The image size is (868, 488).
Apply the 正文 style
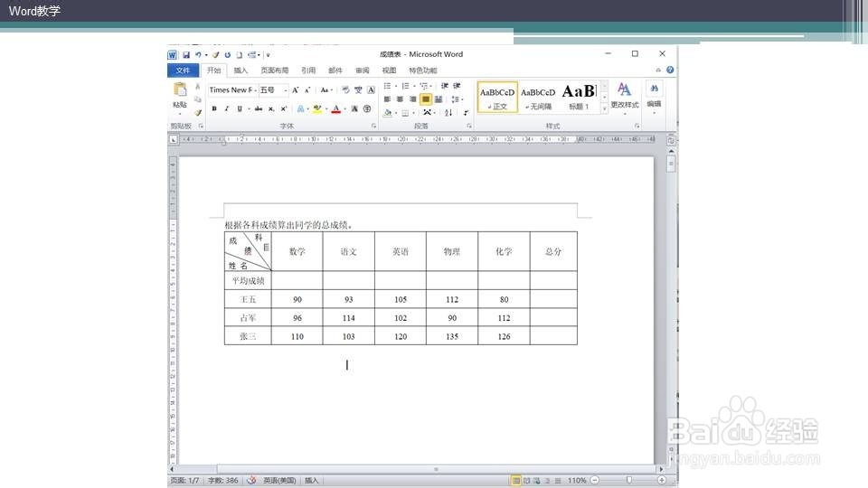[497, 98]
